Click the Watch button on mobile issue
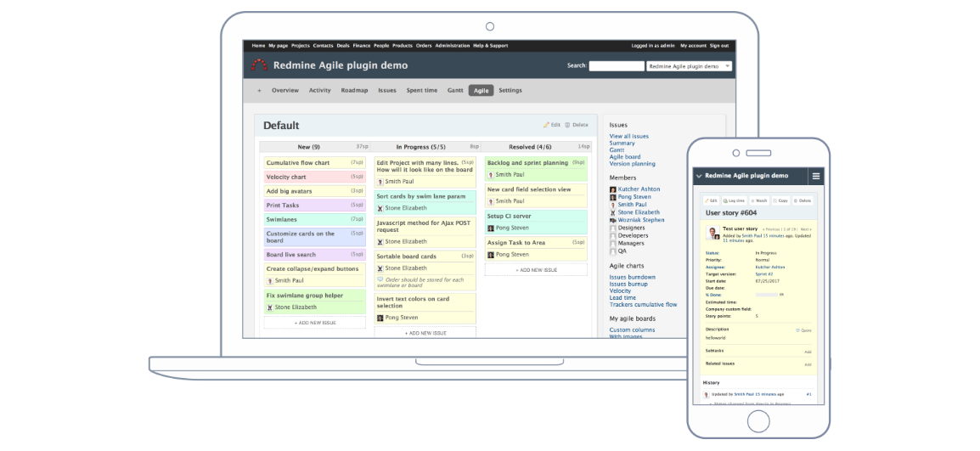Screen dimensions: 980x451 coord(758,201)
